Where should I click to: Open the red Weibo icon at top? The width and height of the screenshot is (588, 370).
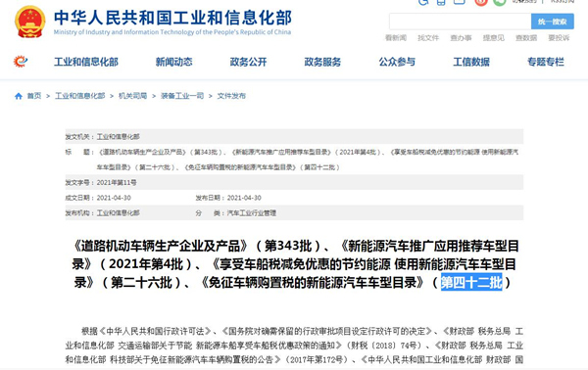point(481,2)
